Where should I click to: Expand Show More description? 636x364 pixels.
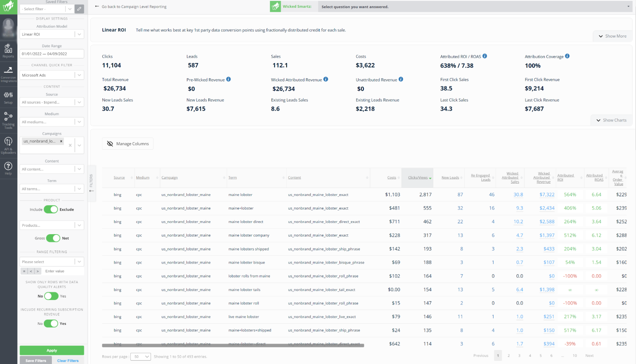tap(612, 36)
